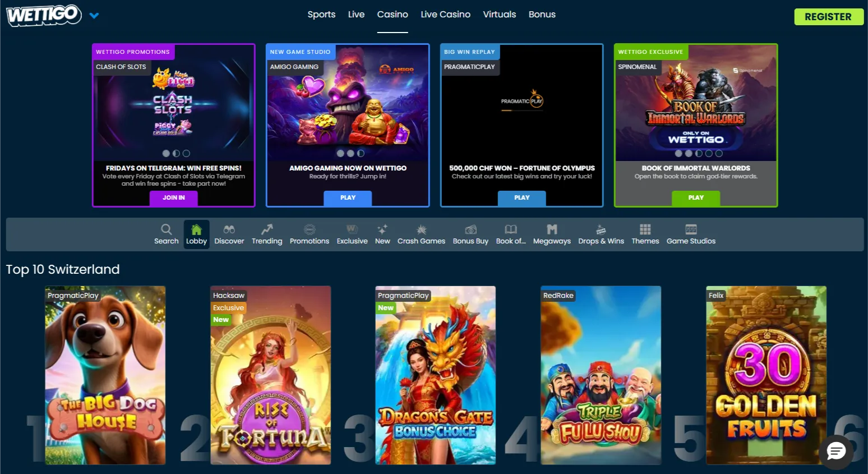Click 'Fridays on Telegram: Win Free Spins!' text
Screen dimensions: 868x474
coord(174,168)
